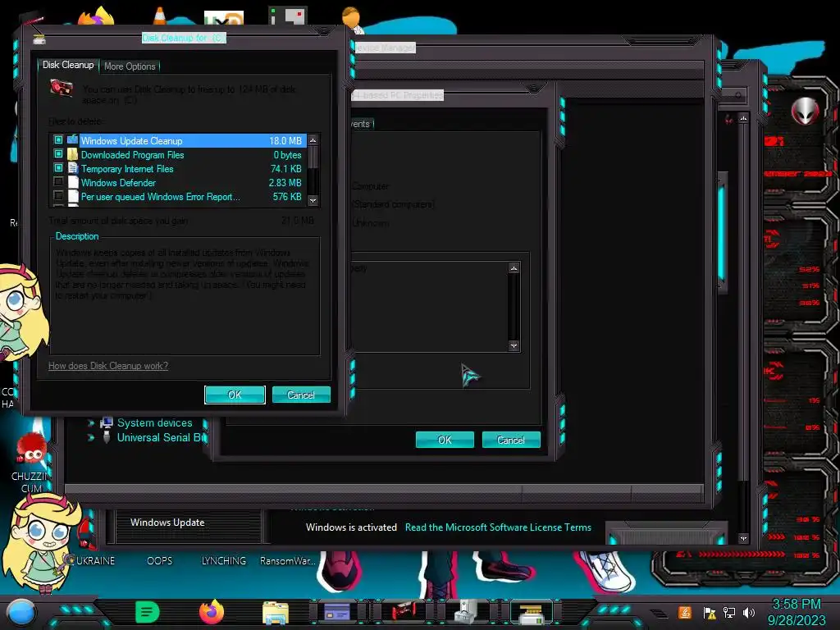Uncheck Downloaded Program Files checkbox
Image resolution: width=840 pixels, height=630 pixels.
58,154
